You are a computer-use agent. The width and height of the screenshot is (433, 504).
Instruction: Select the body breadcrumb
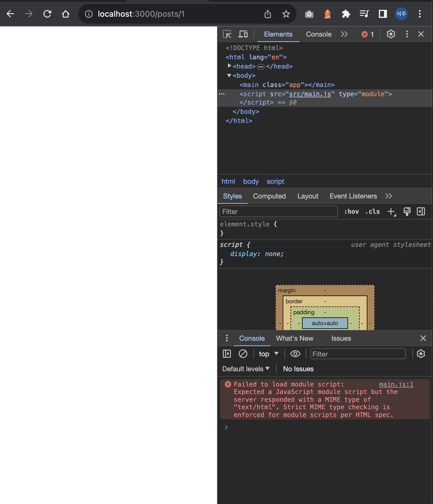(x=251, y=181)
